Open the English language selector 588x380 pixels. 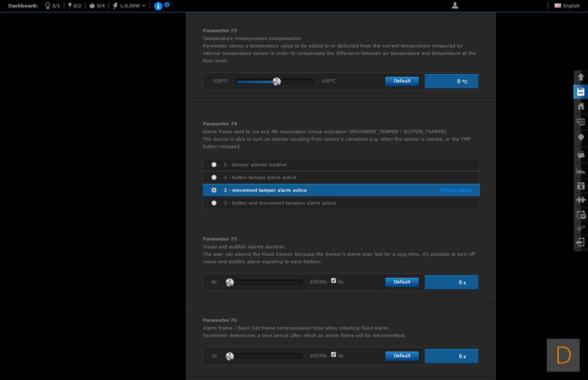click(567, 6)
